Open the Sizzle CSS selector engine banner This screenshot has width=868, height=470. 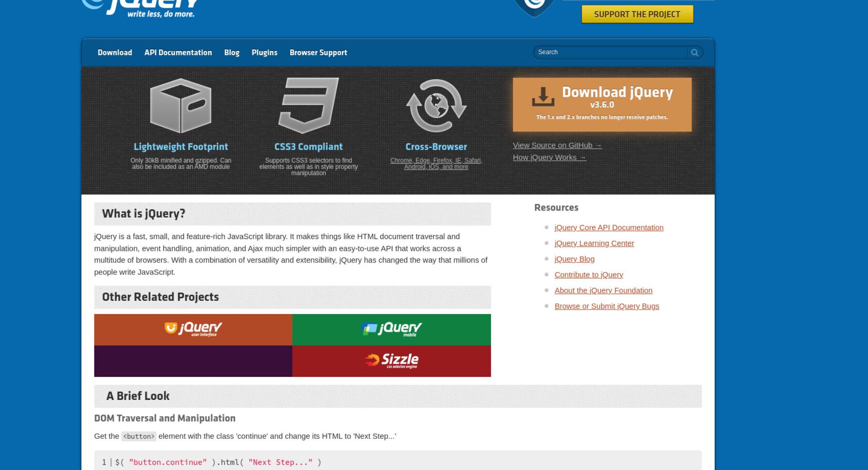coord(392,361)
